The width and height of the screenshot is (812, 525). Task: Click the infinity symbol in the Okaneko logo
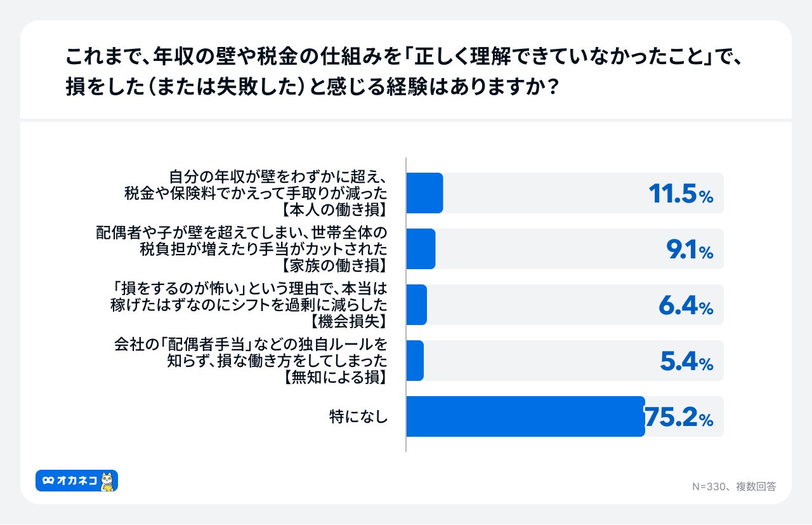coord(48,481)
